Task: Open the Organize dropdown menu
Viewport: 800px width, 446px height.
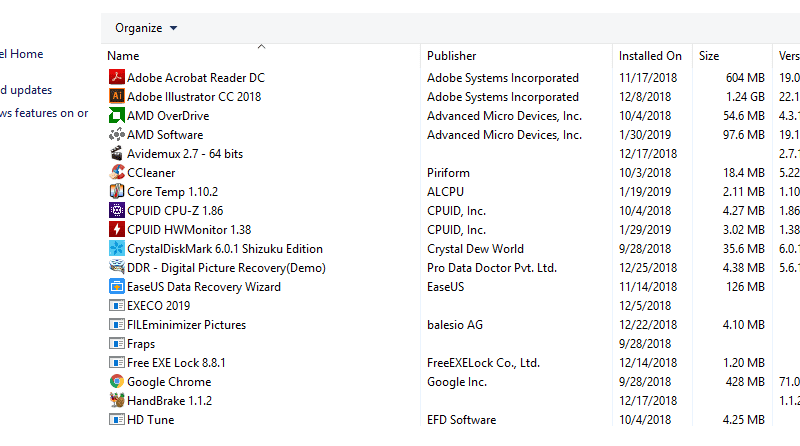Action: 146,28
